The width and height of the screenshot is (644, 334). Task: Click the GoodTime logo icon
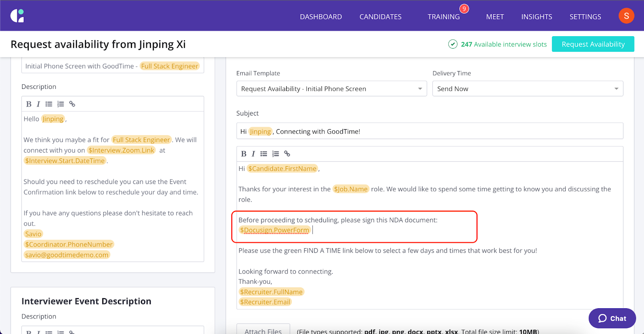coord(17,16)
